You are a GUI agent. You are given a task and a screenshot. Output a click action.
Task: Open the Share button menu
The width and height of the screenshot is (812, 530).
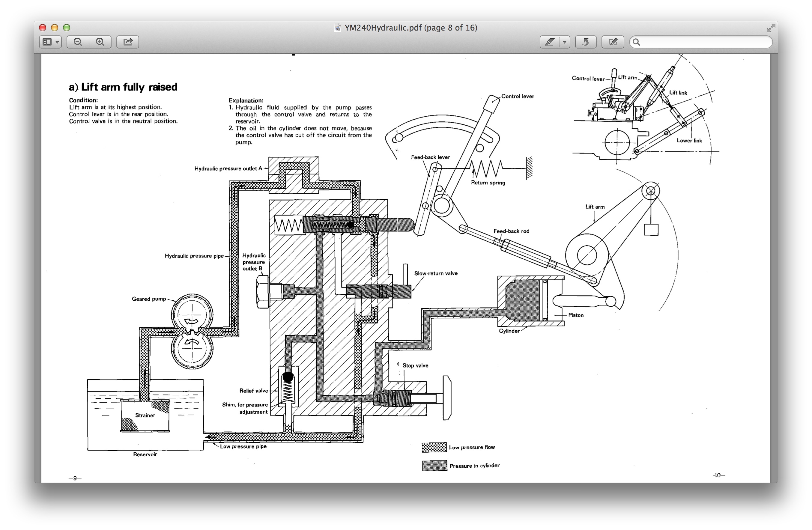pos(128,42)
